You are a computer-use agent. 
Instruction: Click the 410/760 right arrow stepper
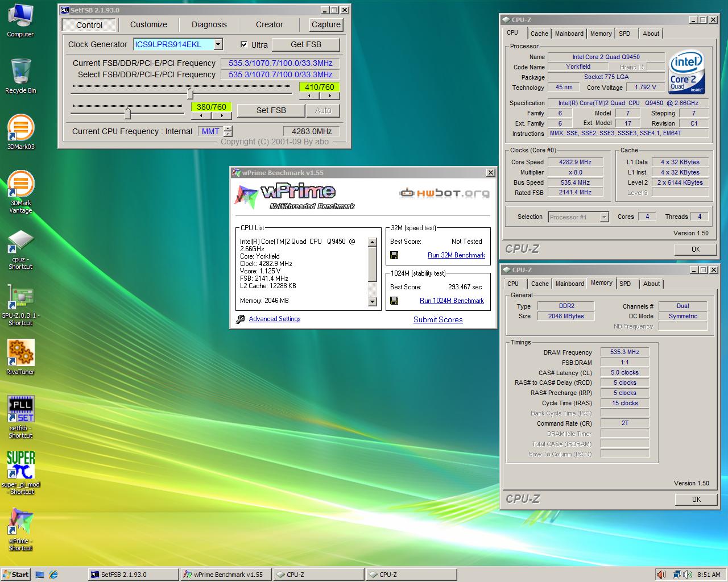point(330,96)
